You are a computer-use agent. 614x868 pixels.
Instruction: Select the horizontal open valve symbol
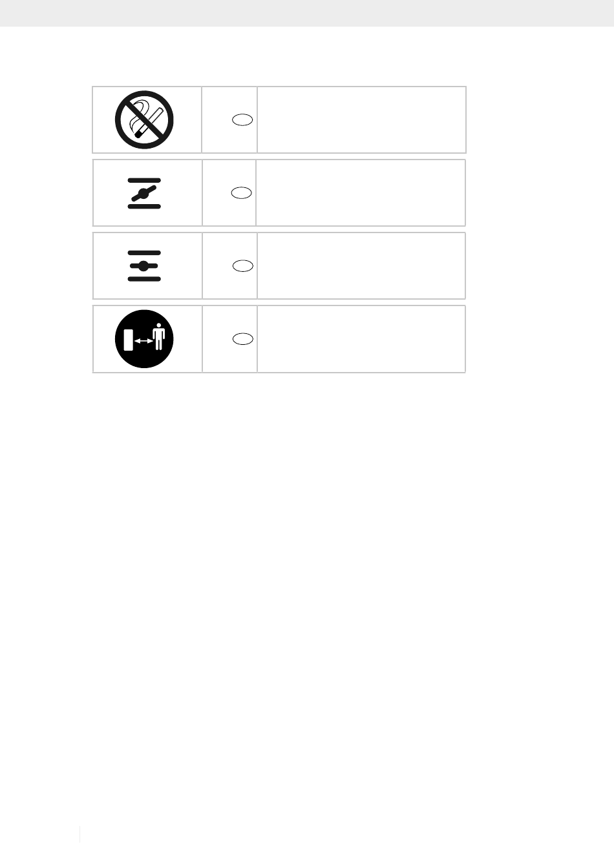click(144, 266)
